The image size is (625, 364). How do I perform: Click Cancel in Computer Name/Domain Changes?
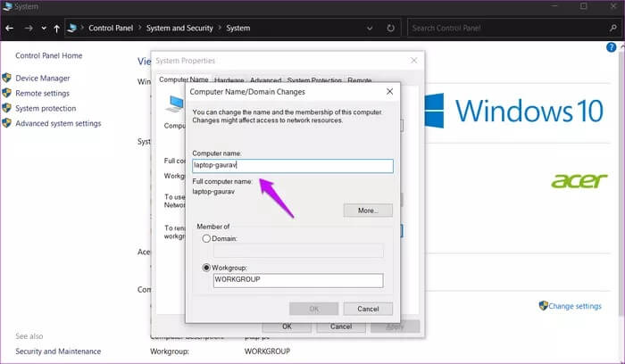point(368,309)
